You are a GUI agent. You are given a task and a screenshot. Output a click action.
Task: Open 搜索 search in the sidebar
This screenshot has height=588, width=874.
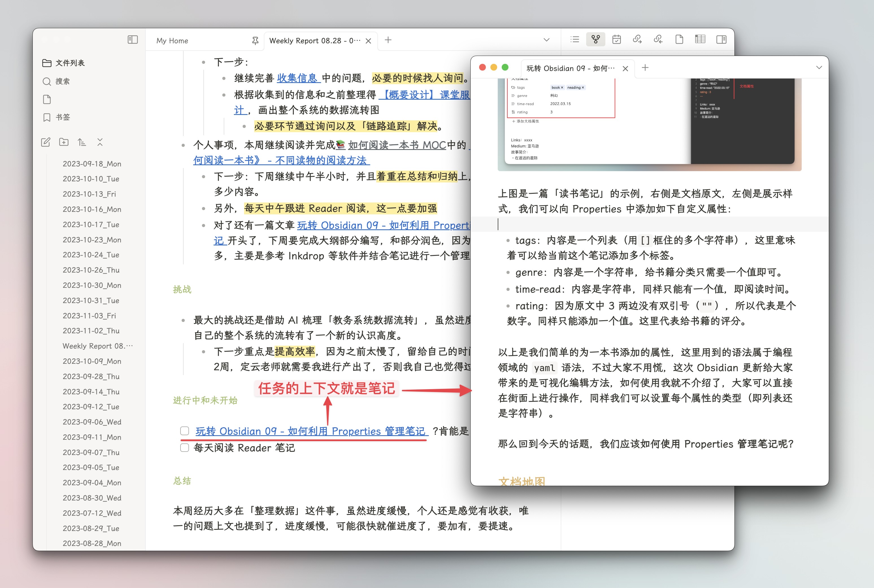(56, 81)
